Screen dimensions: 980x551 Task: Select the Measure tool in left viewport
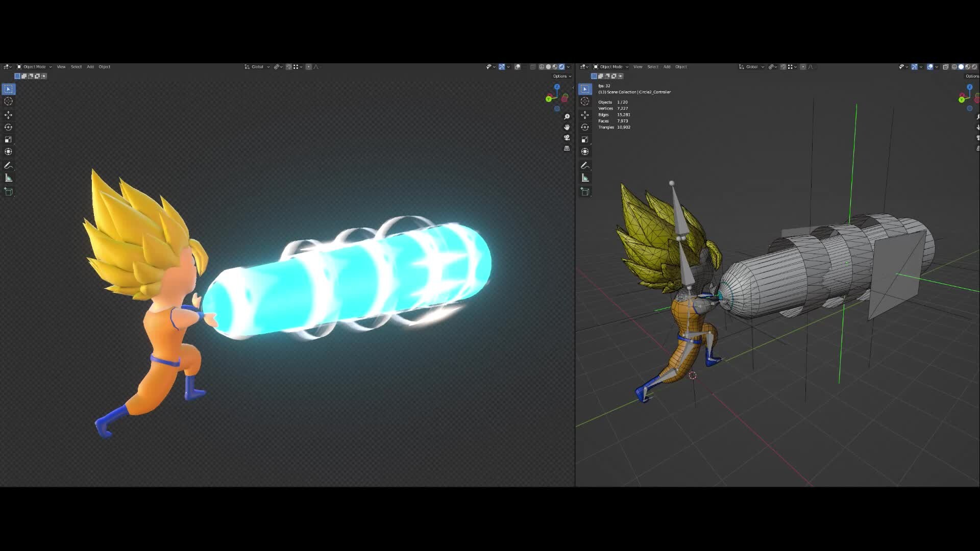pyautogui.click(x=8, y=178)
